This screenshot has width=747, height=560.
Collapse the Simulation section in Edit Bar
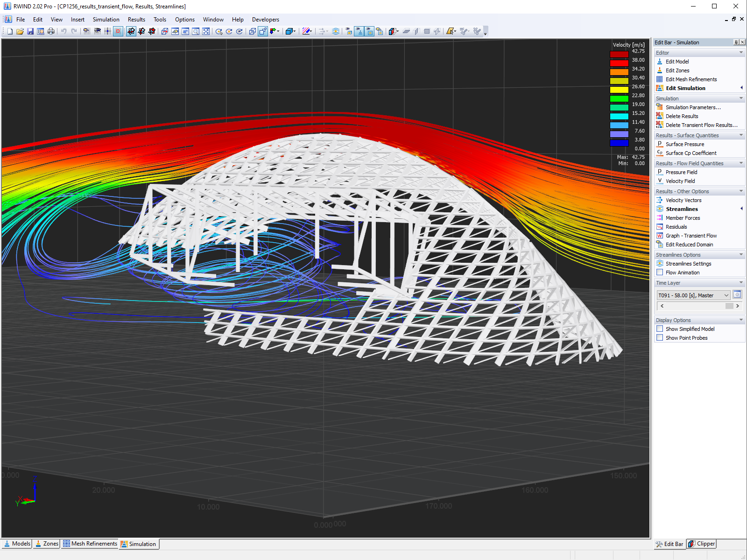click(741, 98)
